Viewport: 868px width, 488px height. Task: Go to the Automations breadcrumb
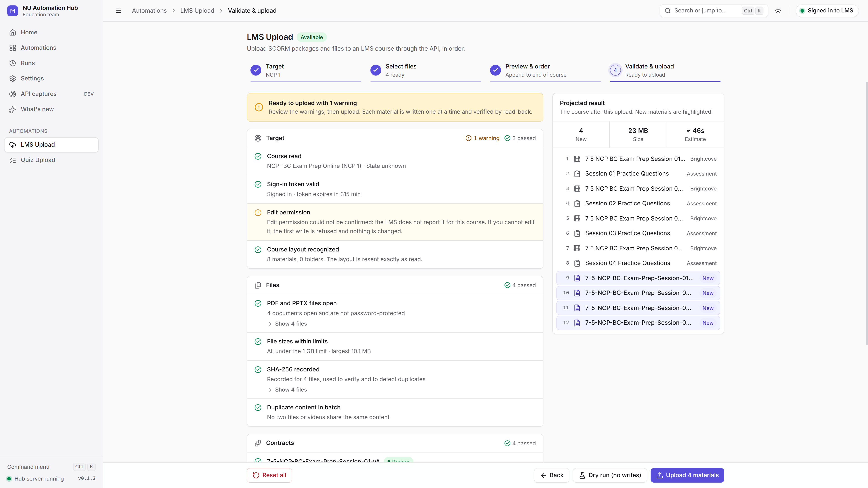pos(149,11)
